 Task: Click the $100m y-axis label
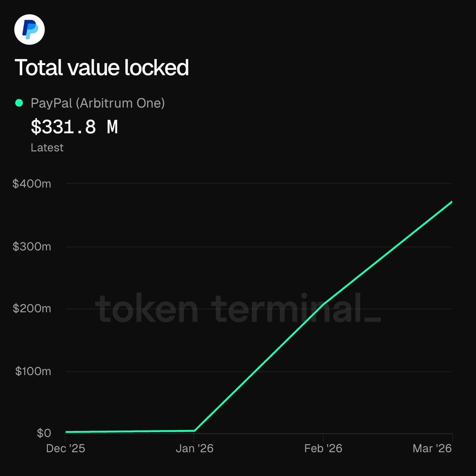tap(33, 371)
